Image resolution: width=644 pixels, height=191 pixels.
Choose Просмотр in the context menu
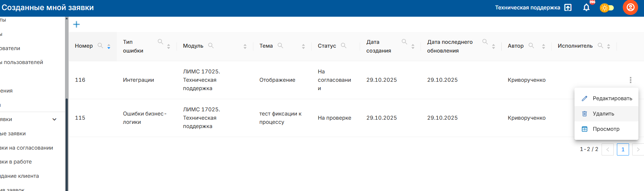[606, 129]
